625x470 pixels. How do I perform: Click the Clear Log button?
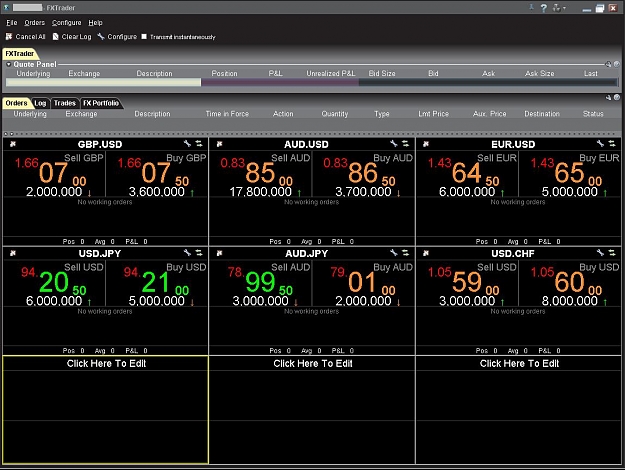(x=72, y=37)
